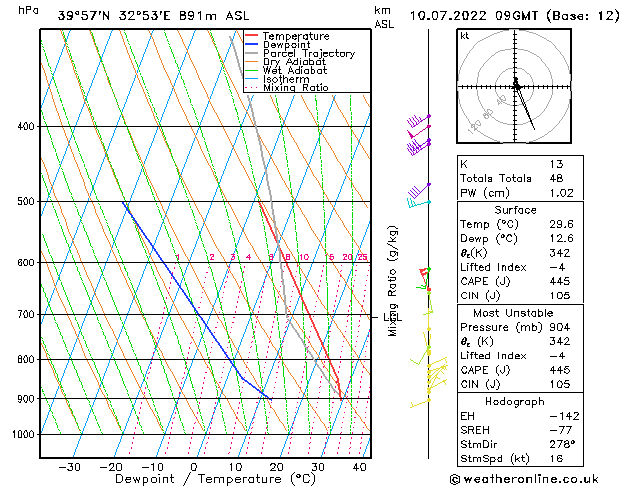
Task: Click the weatheronline.co.uk copyright text
Action: click(524, 479)
